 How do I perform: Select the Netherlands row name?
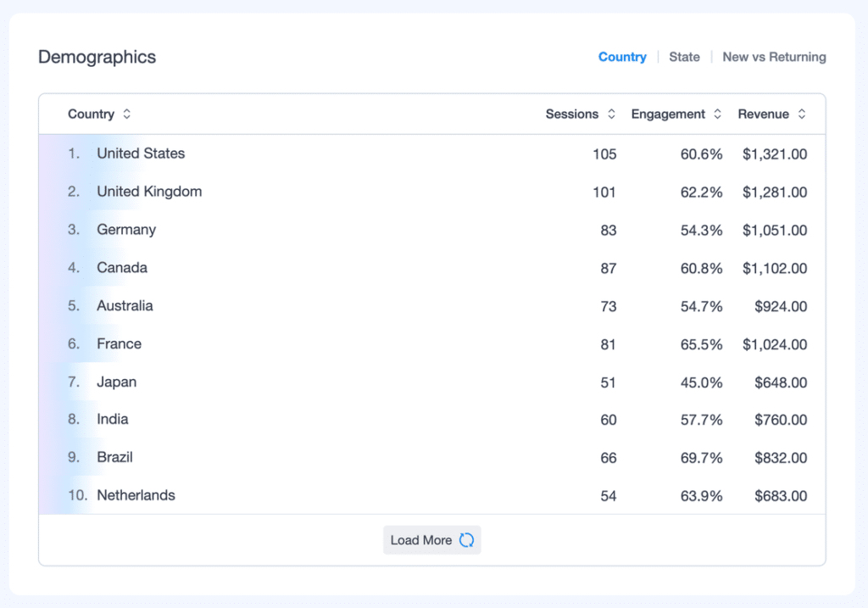point(136,495)
